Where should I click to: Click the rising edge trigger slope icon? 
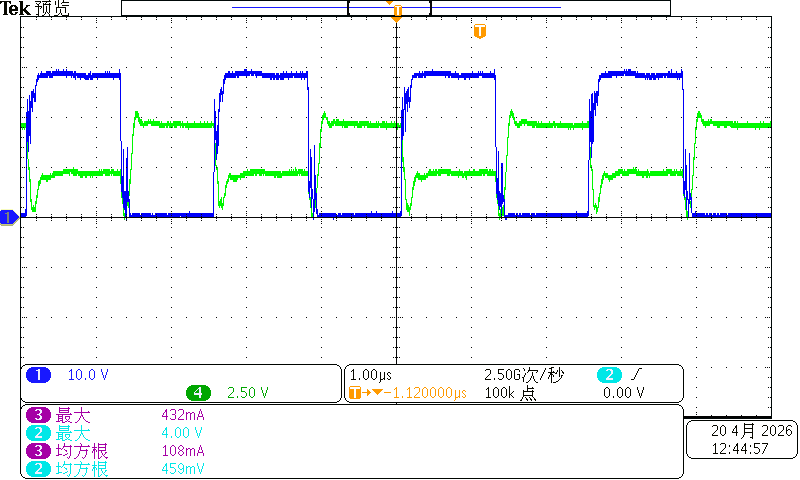pyautogui.click(x=636, y=375)
